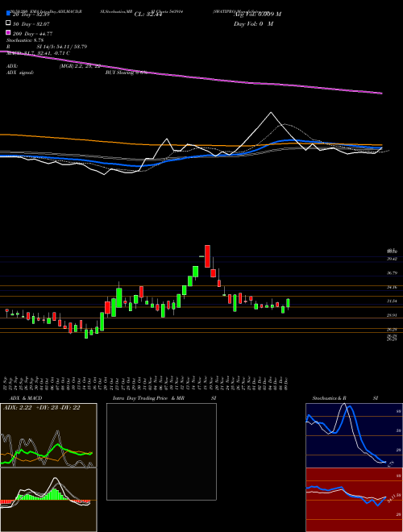
Task: Click the peak of the white moving-average line
Action: tap(271, 113)
